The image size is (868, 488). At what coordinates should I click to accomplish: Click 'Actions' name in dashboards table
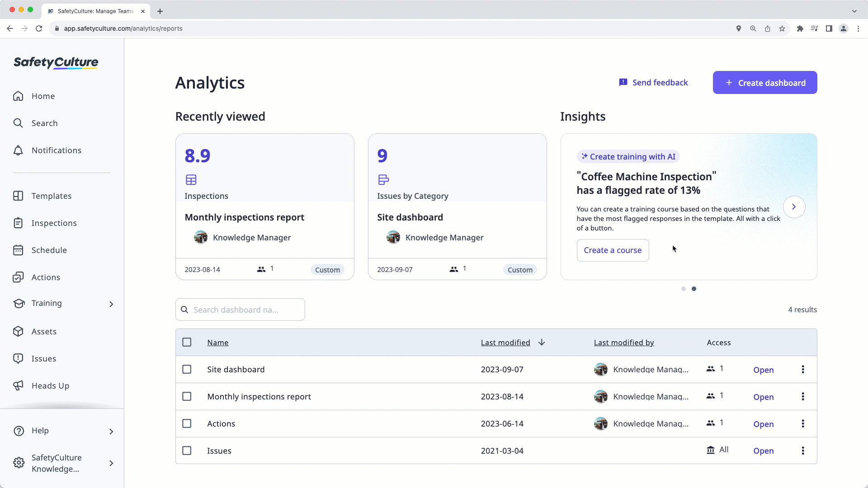221,424
